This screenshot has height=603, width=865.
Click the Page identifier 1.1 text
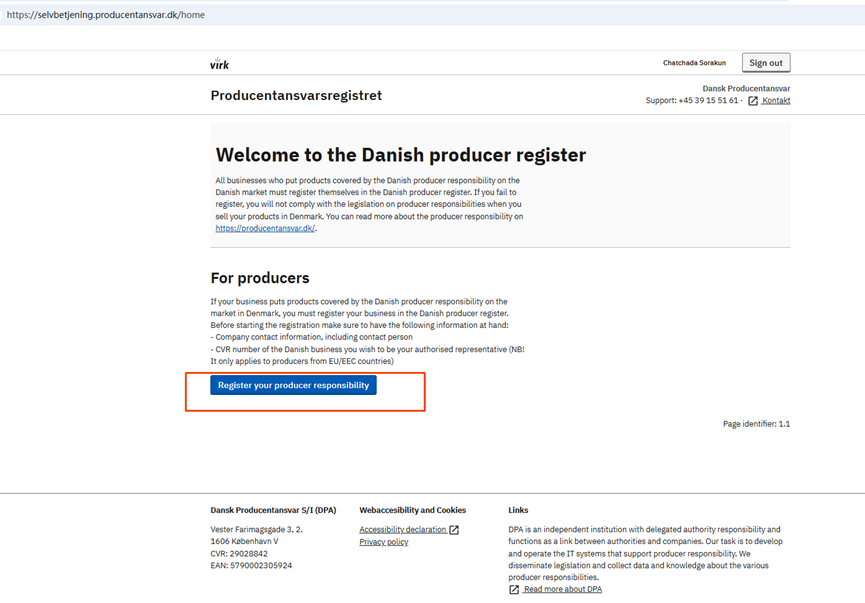(x=756, y=424)
